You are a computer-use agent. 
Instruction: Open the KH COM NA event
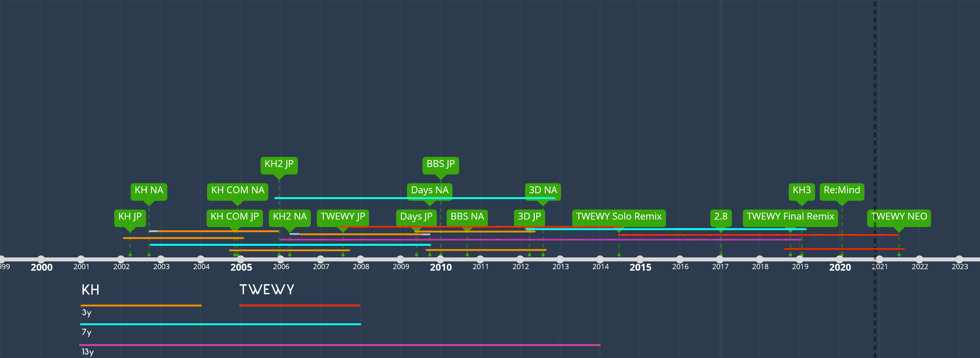pos(237,190)
